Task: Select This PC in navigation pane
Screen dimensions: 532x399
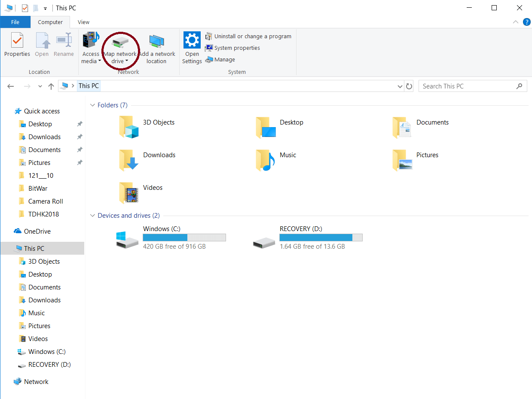Action: (x=42, y=248)
